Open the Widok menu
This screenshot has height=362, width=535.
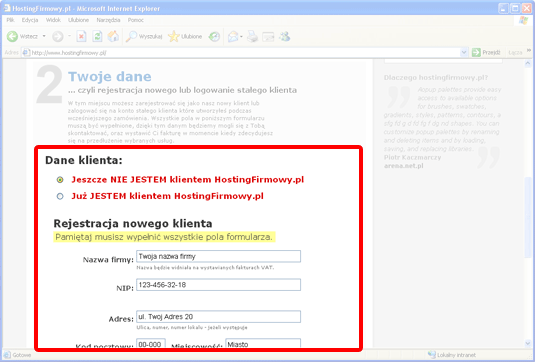pos(53,20)
